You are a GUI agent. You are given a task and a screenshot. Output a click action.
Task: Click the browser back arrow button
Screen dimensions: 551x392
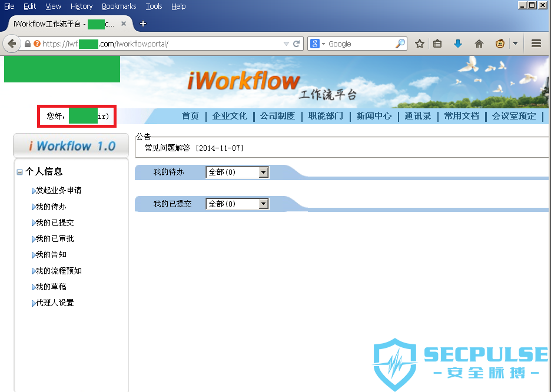(12, 44)
